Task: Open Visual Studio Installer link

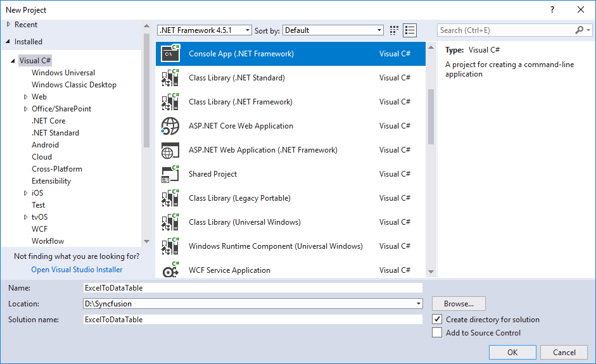Action: coord(77,270)
